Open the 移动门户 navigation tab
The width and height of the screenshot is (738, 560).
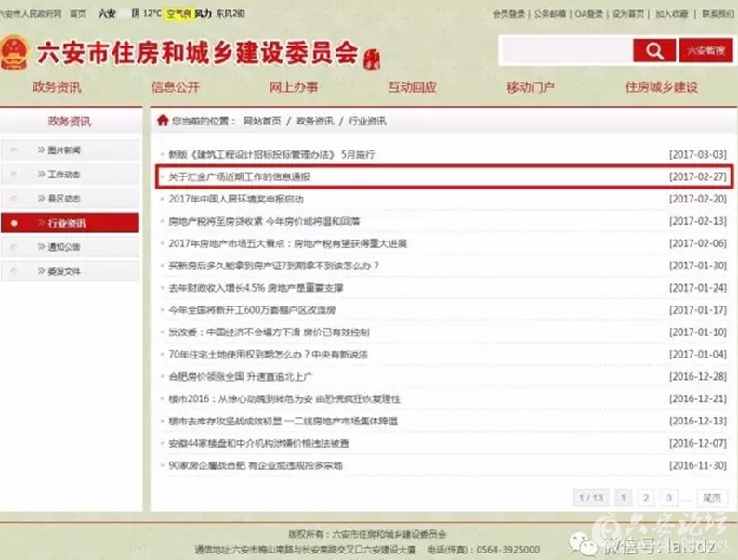[531, 87]
